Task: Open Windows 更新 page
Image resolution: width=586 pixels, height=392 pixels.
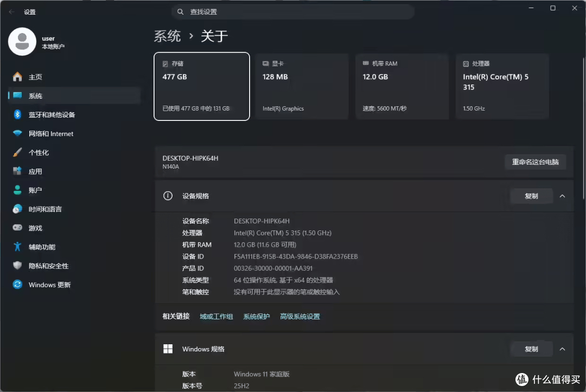Action: pos(74,285)
